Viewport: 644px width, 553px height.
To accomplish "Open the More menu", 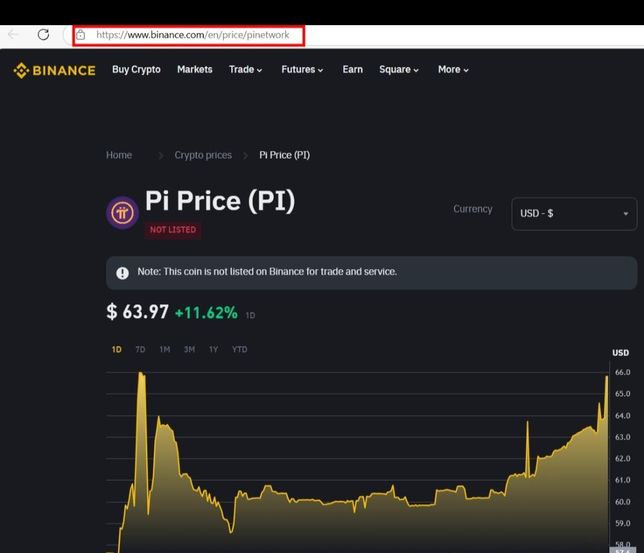I will (453, 70).
